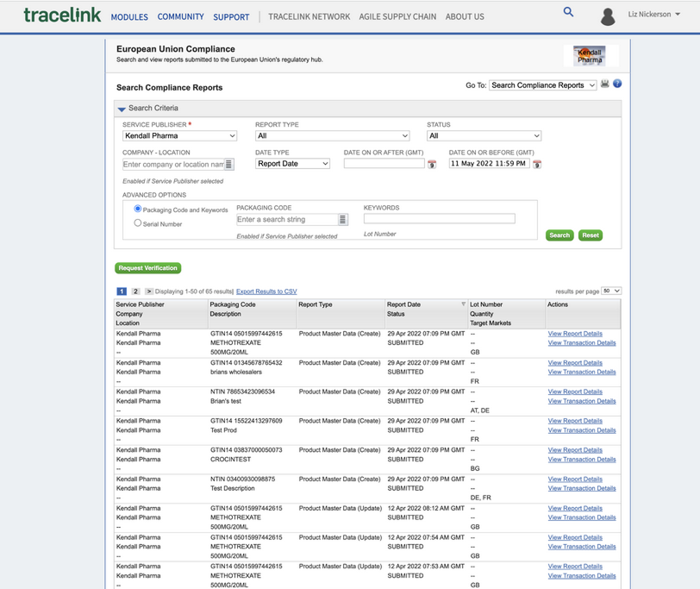The height and width of the screenshot is (589, 700).
Task: Open TRACELINK NETWORK menu item
Action: [x=309, y=16]
